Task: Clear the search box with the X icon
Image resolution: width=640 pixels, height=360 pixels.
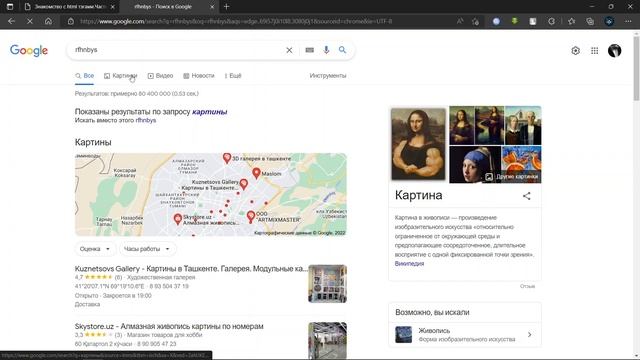Action: click(289, 50)
